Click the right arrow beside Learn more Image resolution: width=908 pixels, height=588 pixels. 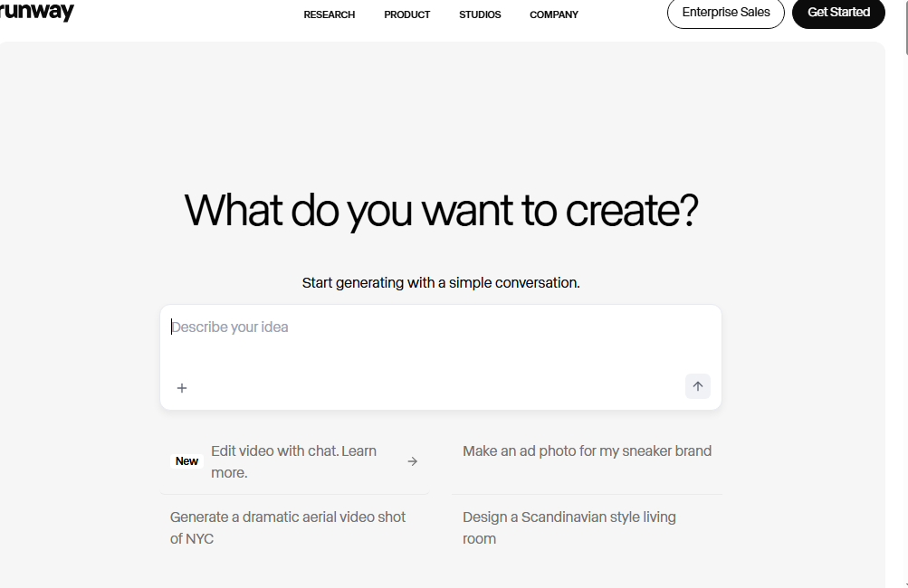(412, 461)
